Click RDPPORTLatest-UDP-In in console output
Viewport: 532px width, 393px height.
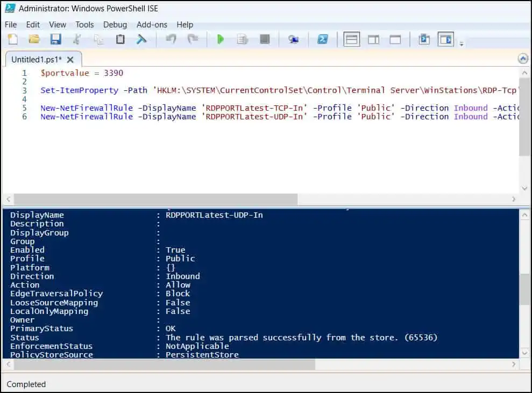coord(214,215)
